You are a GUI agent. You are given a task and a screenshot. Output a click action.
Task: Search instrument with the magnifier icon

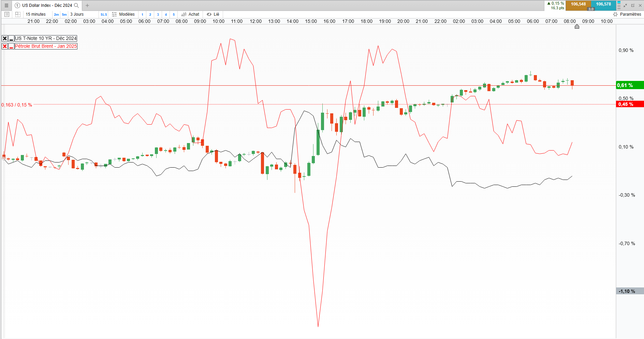coord(76,5)
